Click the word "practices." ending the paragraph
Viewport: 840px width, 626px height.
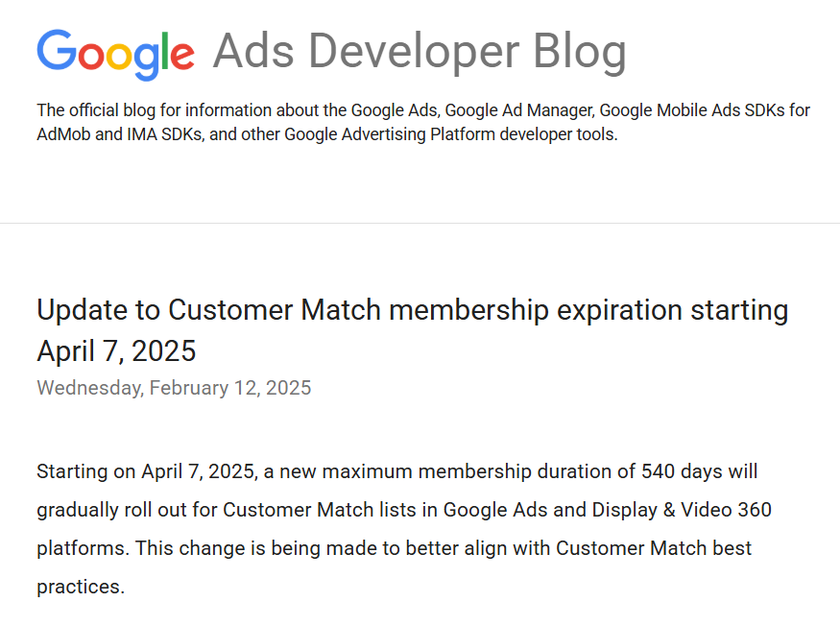pos(81,586)
